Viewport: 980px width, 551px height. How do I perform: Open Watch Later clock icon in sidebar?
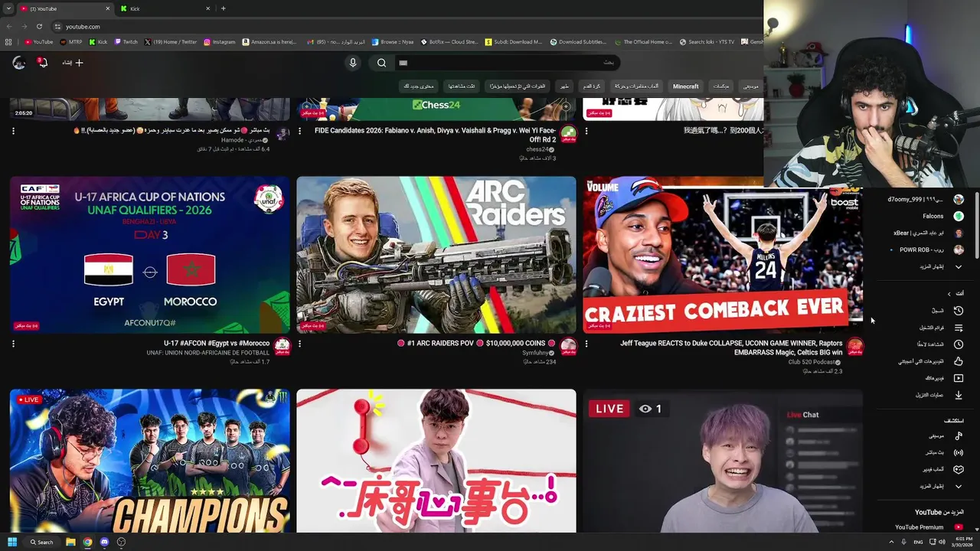959,344
